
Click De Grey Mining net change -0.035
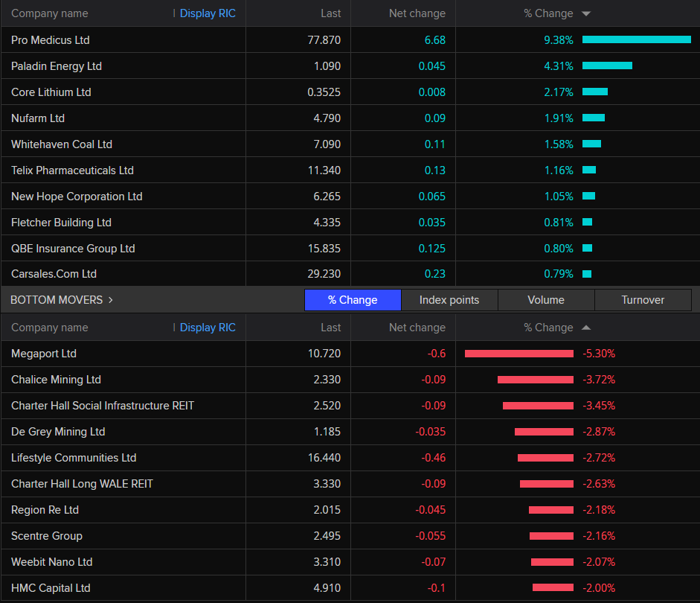click(x=431, y=432)
